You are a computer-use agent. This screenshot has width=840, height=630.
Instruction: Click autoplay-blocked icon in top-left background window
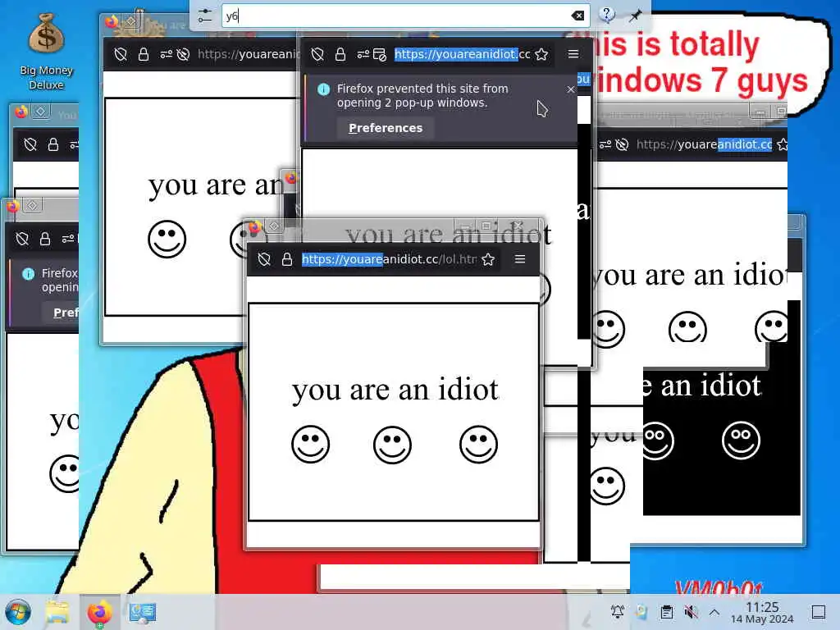(183, 54)
